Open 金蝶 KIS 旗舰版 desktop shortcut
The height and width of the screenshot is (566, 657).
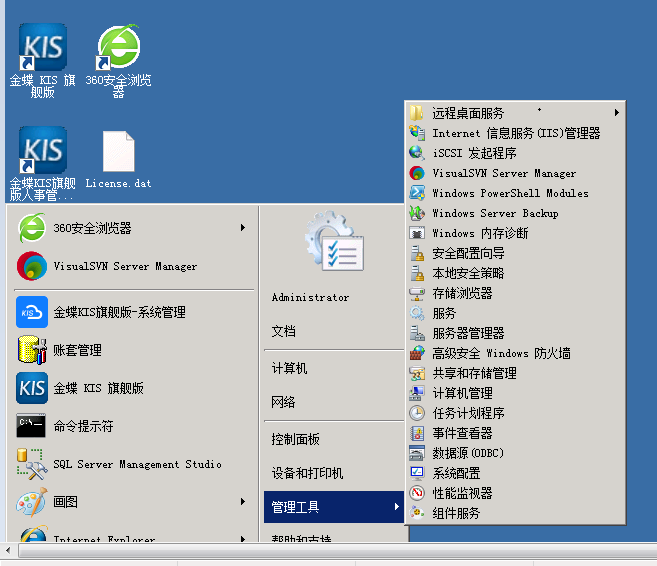(42, 61)
